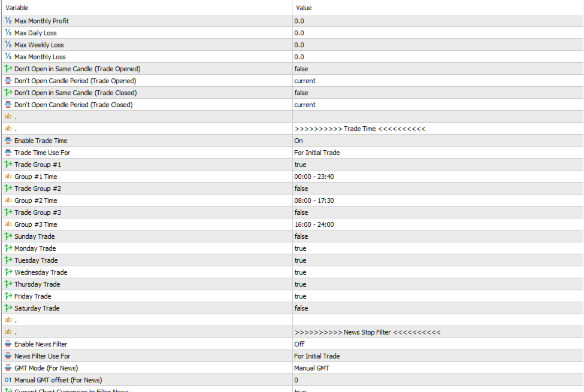
Task: Edit the Max Weekly Loss value field
Action: 299,45
